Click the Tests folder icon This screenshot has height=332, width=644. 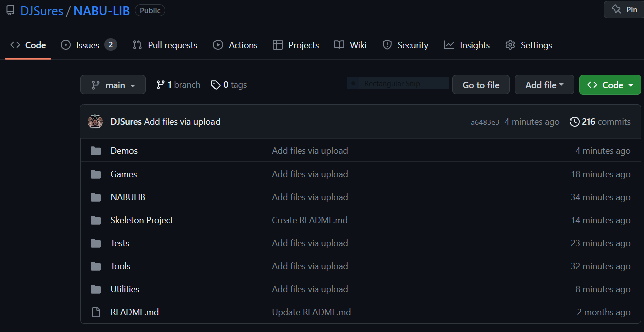point(96,243)
